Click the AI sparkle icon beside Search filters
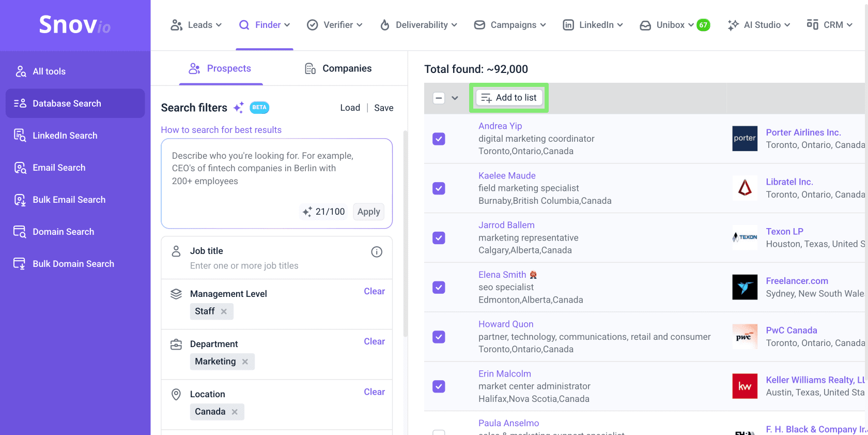This screenshot has height=435, width=868. 238,108
